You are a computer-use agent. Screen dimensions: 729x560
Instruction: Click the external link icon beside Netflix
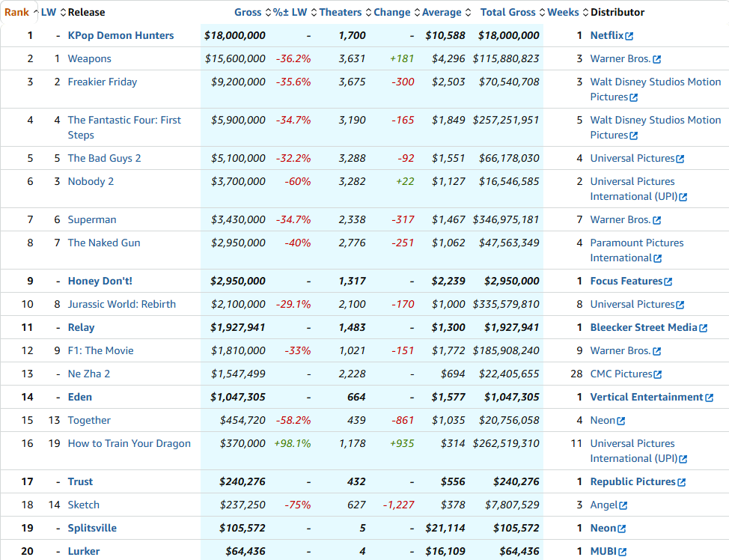[629, 36]
